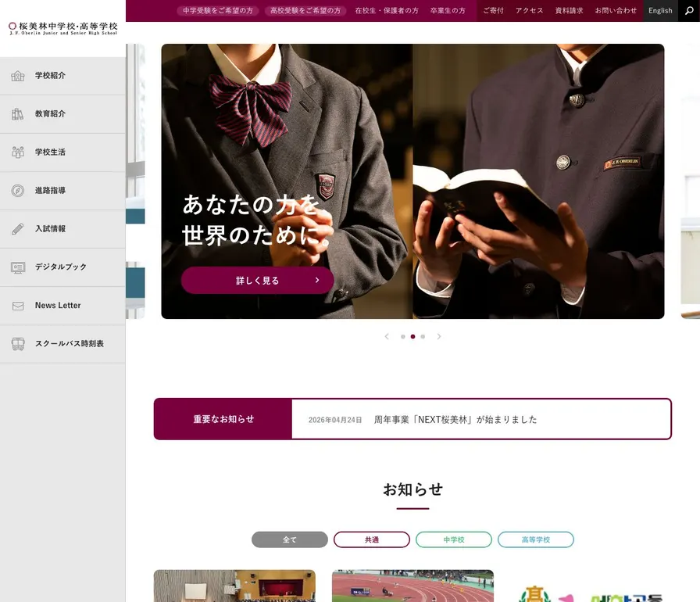Click the 重要なお知らせ label
The image size is (700, 602).
223,419
